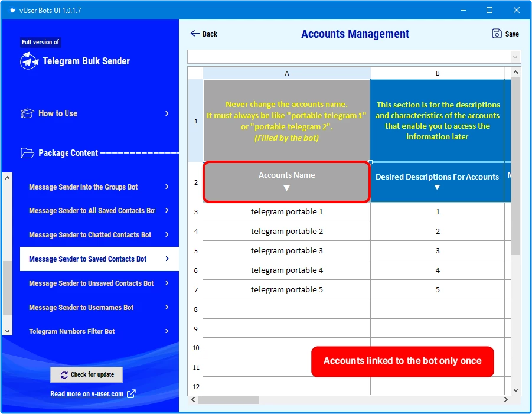This screenshot has width=532, height=414.
Task: Open Desired Descriptions For Accounts filter arrow
Action: click(x=438, y=187)
